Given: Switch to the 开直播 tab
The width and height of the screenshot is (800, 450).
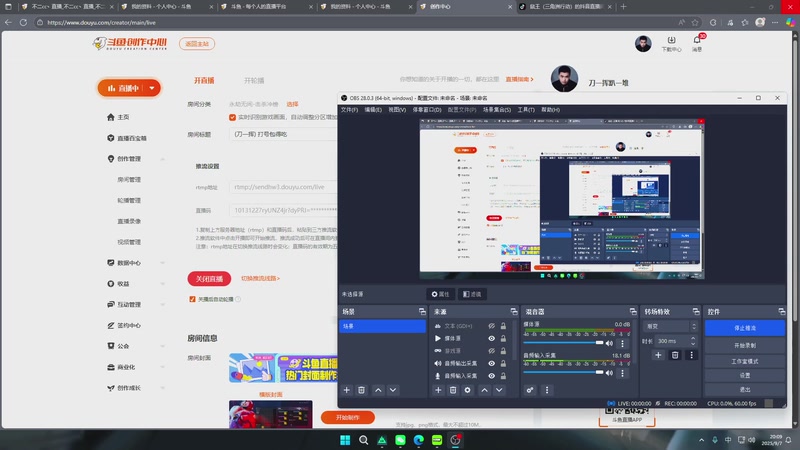Looking at the screenshot, I should click(x=204, y=81).
